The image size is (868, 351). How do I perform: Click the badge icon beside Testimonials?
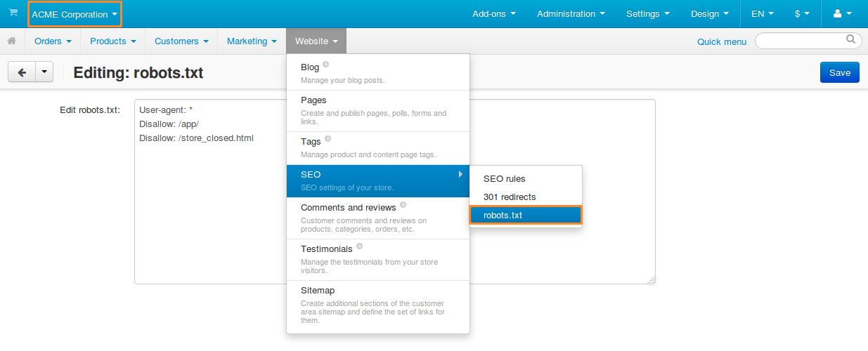point(359,246)
